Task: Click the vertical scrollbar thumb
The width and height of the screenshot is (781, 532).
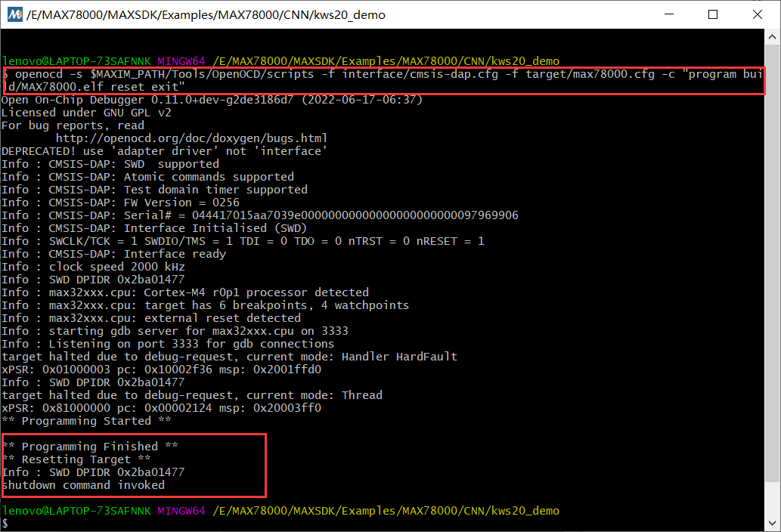Action: 772,263
